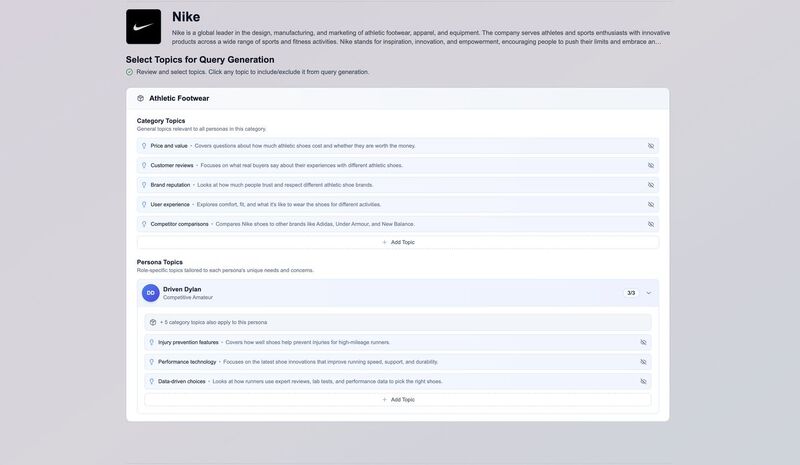This screenshot has width=800, height=465.
Task: Click the green check icon under Select Topics
Action: (x=130, y=72)
